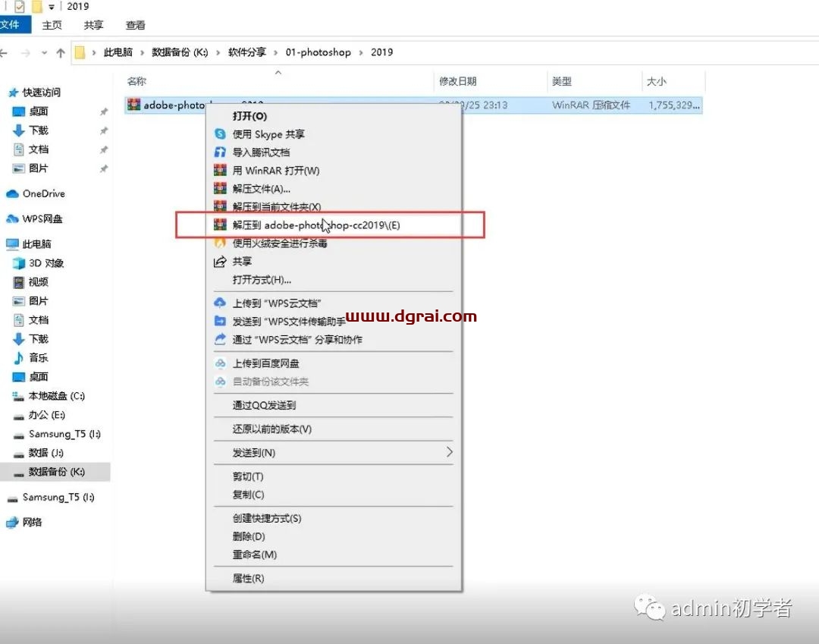The image size is (819, 644).
Task: Click the share icon beside 共享 menu entry
Action: (x=220, y=261)
